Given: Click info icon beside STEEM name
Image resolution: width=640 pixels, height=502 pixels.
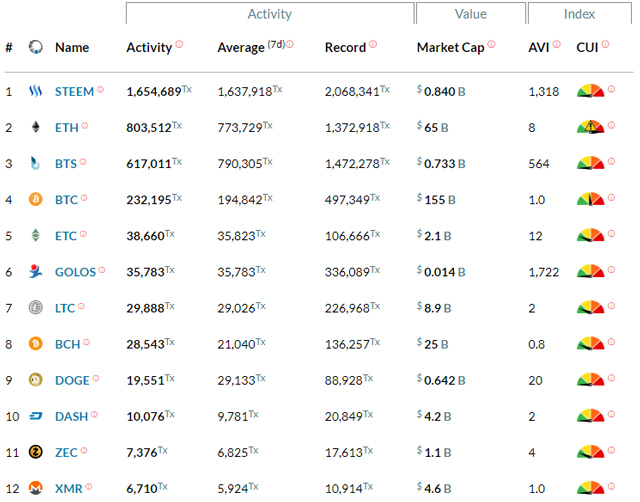Looking at the screenshot, I should pyautogui.click(x=100, y=89).
